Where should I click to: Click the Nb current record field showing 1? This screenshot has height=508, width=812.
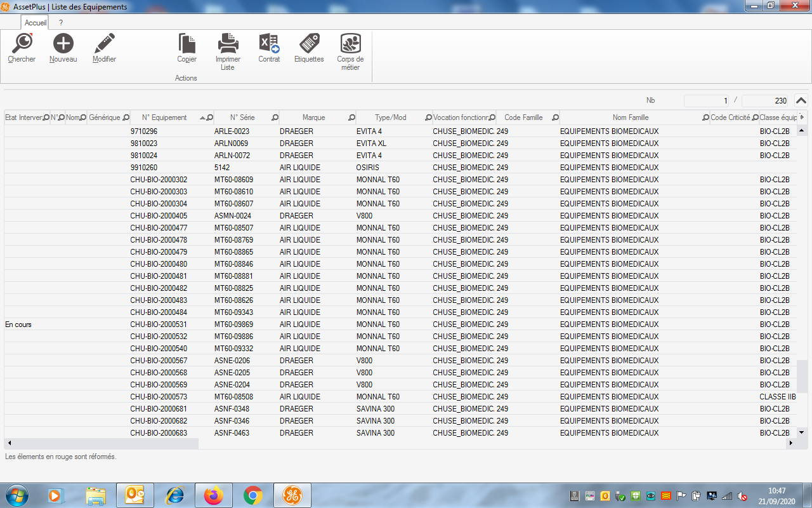[x=707, y=100]
